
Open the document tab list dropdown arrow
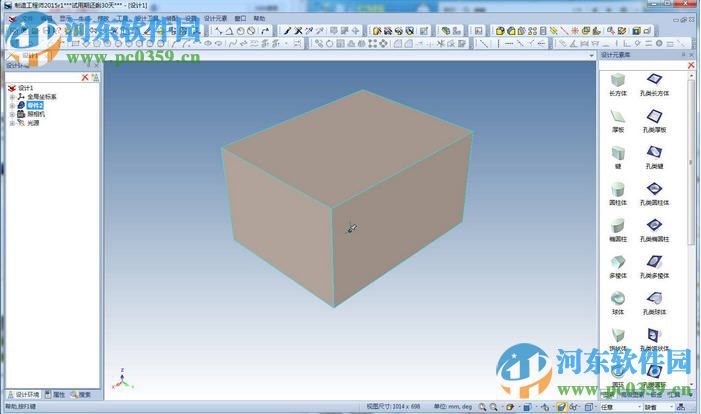tap(591, 55)
